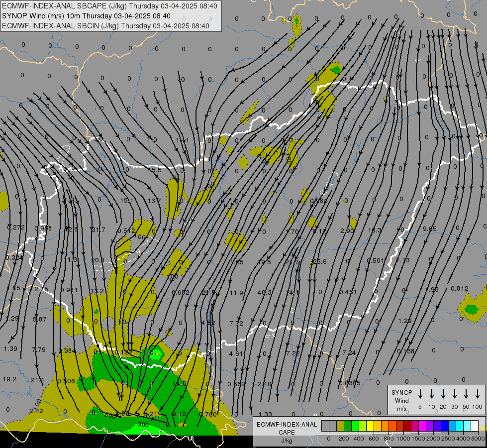This screenshot has width=487, height=448.
Task: Click the 'J/kg' unit label in legend
Action: click(287, 441)
